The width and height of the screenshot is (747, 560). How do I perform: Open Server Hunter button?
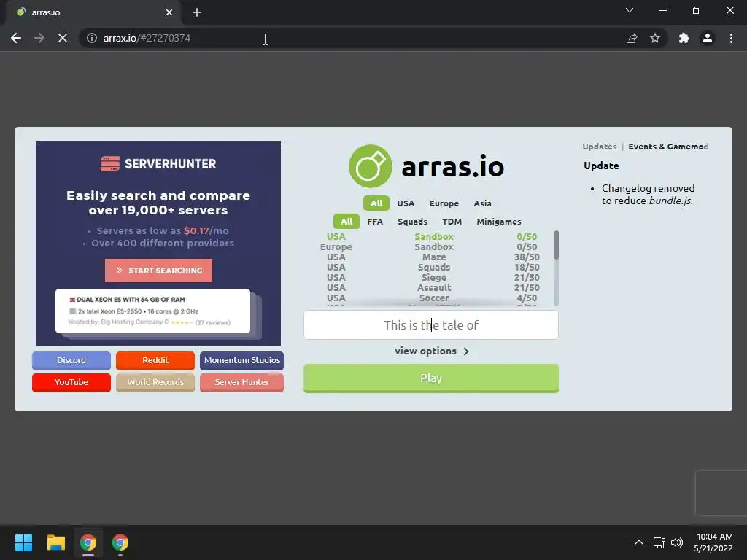[x=242, y=382]
